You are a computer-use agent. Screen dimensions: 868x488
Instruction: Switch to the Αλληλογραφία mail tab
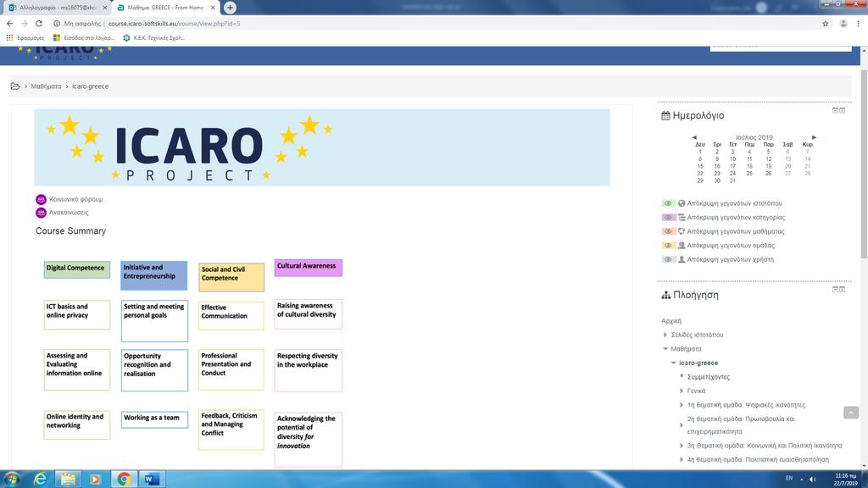(x=57, y=8)
